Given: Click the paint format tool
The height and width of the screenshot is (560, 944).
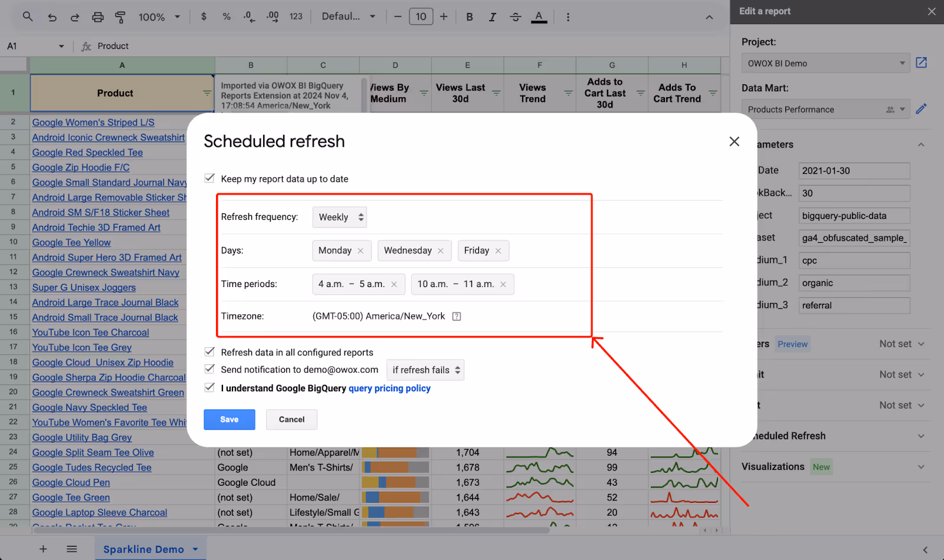Looking at the screenshot, I should coord(120,17).
